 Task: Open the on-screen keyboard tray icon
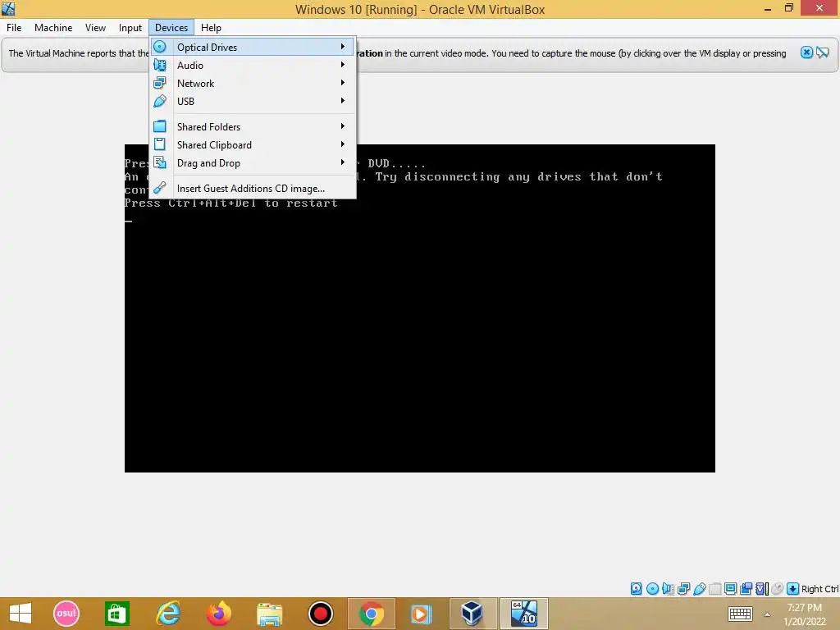click(x=741, y=614)
